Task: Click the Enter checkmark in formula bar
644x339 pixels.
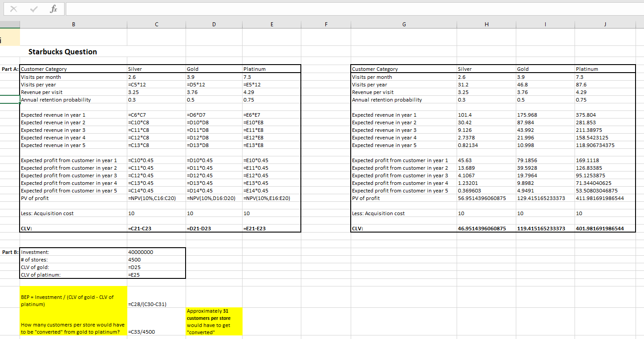Action: click(x=33, y=8)
